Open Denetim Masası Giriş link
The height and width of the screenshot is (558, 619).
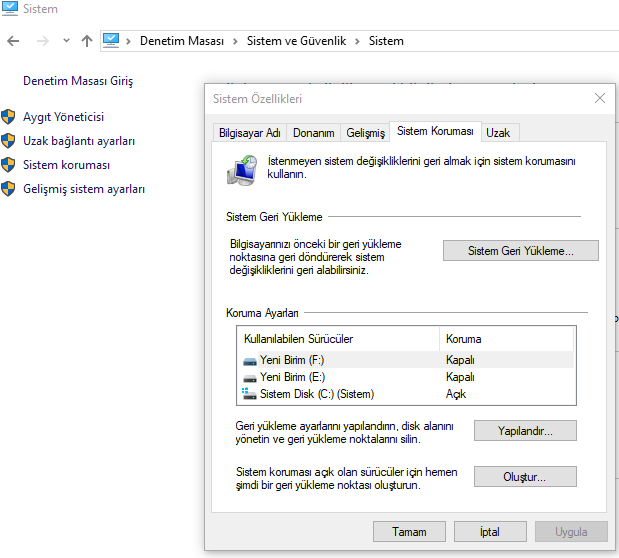[78, 81]
